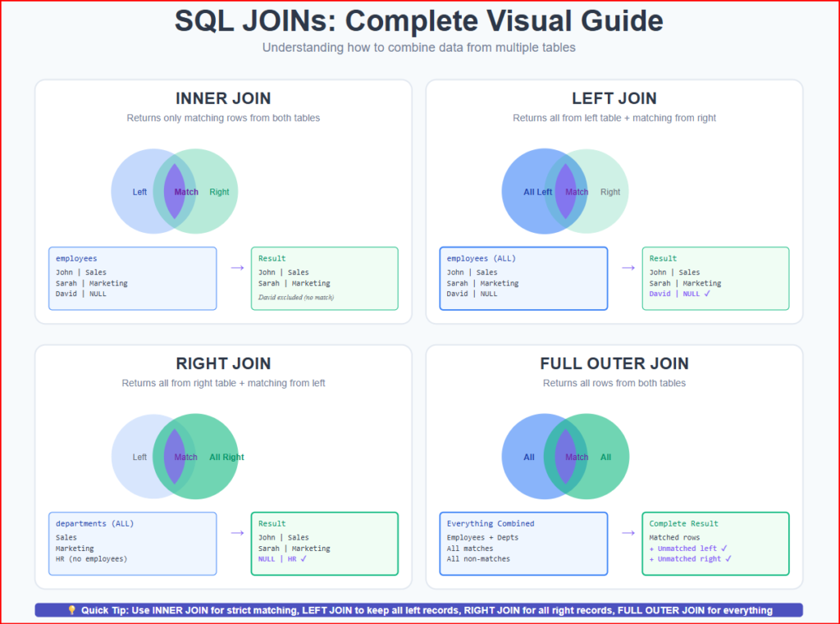Click 'All matches' row
The image size is (840, 624).
470,548
